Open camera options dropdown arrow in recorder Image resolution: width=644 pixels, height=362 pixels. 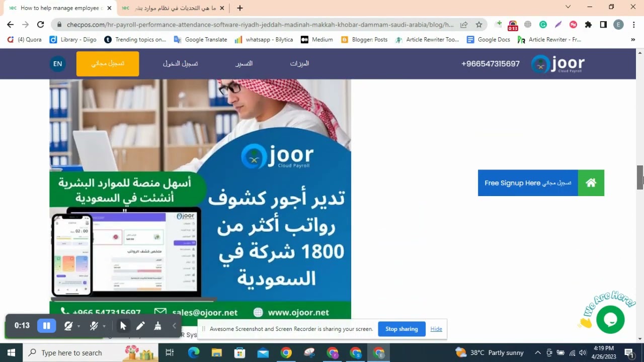(79, 326)
